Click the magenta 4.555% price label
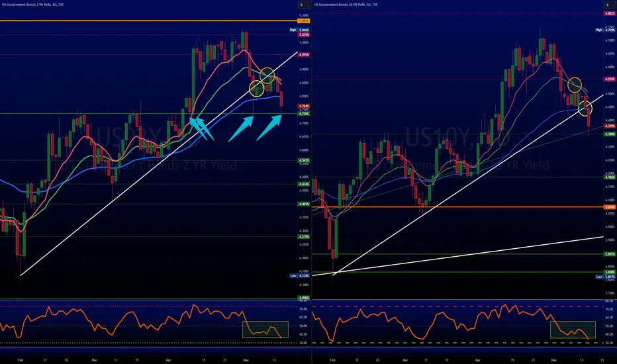The height and width of the screenshot is (364, 617). point(610,79)
